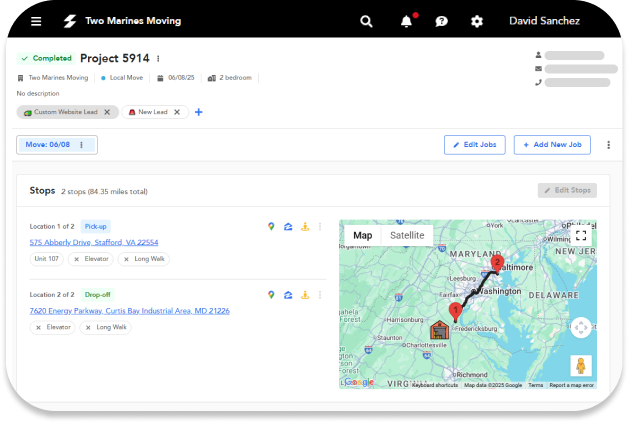Remove the Custom Website Lead tag
Viewport: 629px width, 423px height.
(x=107, y=112)
